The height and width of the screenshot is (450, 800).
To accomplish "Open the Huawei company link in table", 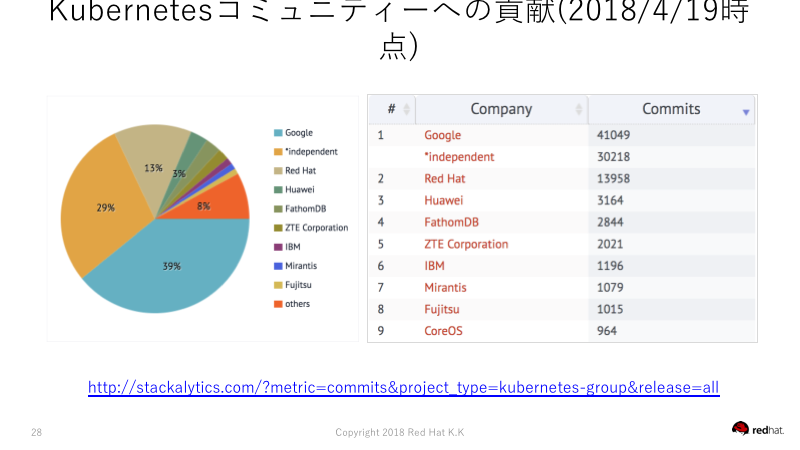I will click(443, 201).
